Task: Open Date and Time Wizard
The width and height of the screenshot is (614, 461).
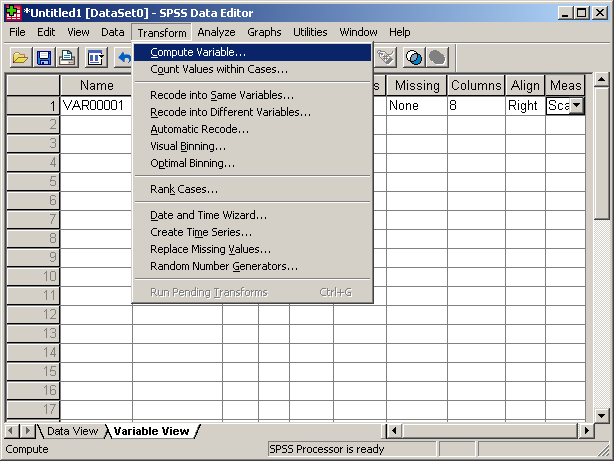Action: [208, 215]
